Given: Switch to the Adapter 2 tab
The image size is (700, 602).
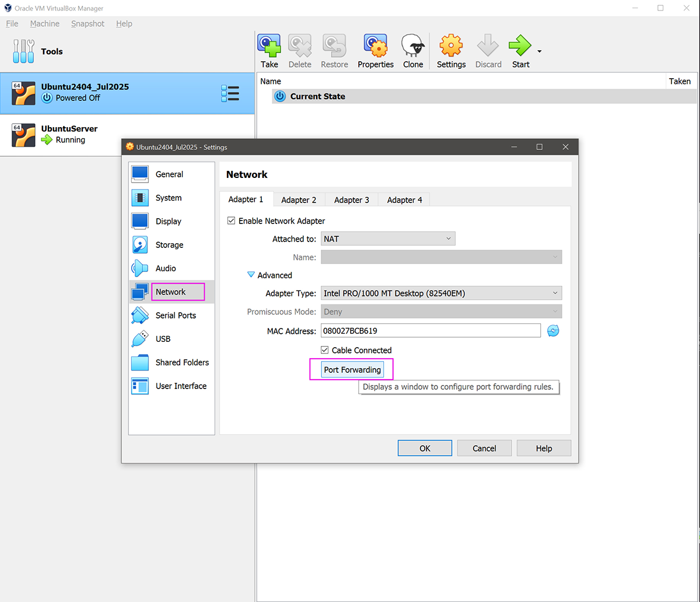Looking at the screenshot, I should click(x=299, y=200).
